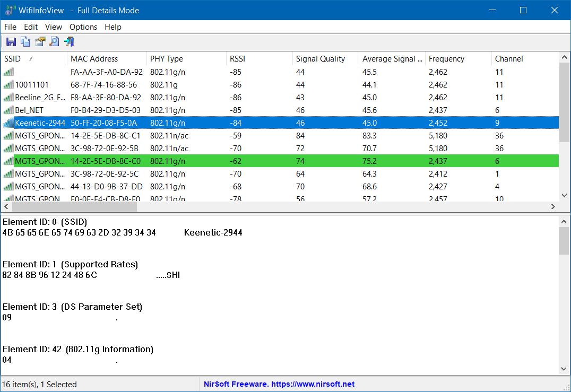The height and width of the screenshot is (392, 571).
Task: Select the Keenetic-2944 SSID in the list
Action: [40, 123]
